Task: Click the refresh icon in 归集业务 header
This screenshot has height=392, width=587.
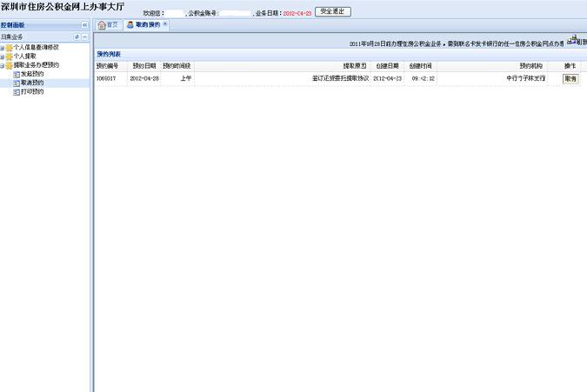Action: point(77,37)
